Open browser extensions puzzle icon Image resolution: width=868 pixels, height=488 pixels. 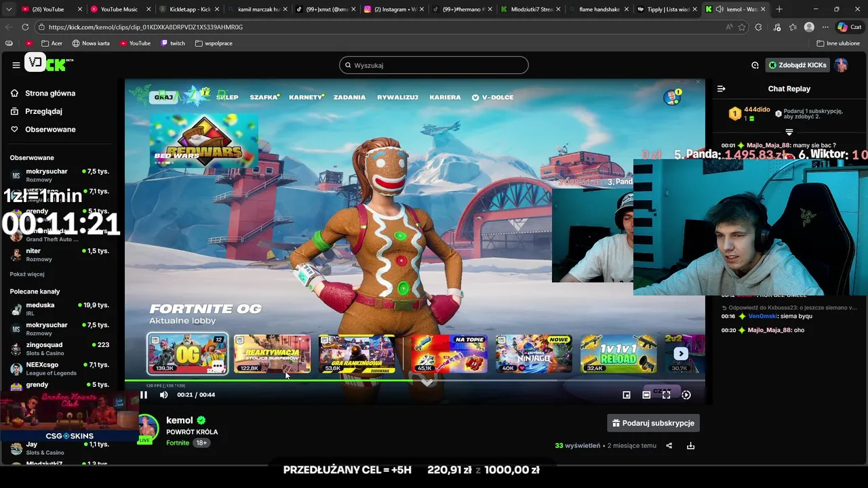pyautogui.click(x=758, y=27)
